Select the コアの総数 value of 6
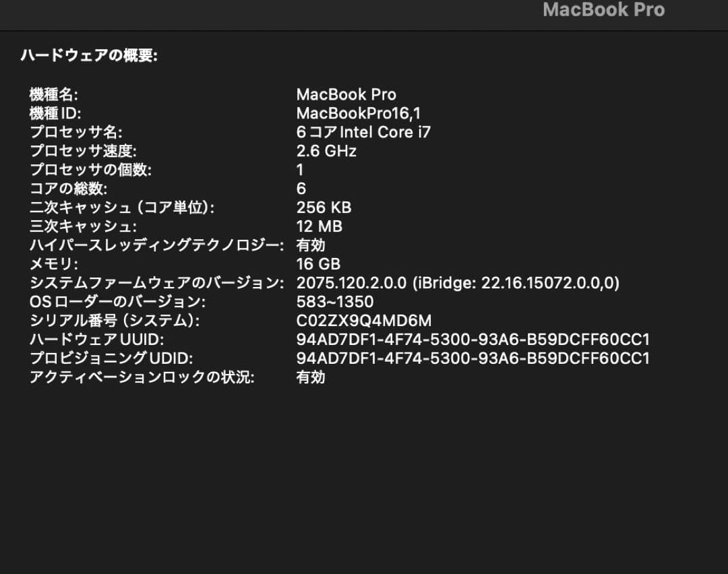Image resolution: width=728 pixels, height=574 pixels. pos(300,189)
